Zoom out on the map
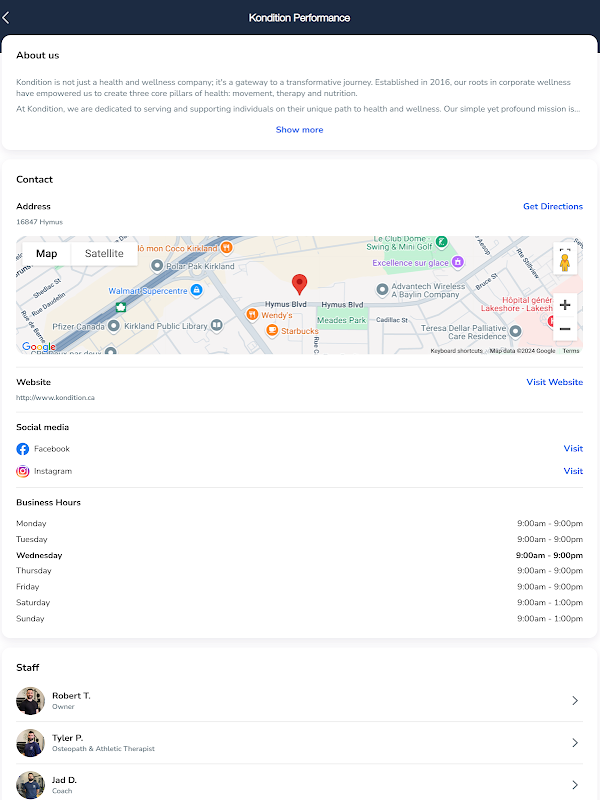The height and width of the screenshot is (800, 600). [565, 329]
